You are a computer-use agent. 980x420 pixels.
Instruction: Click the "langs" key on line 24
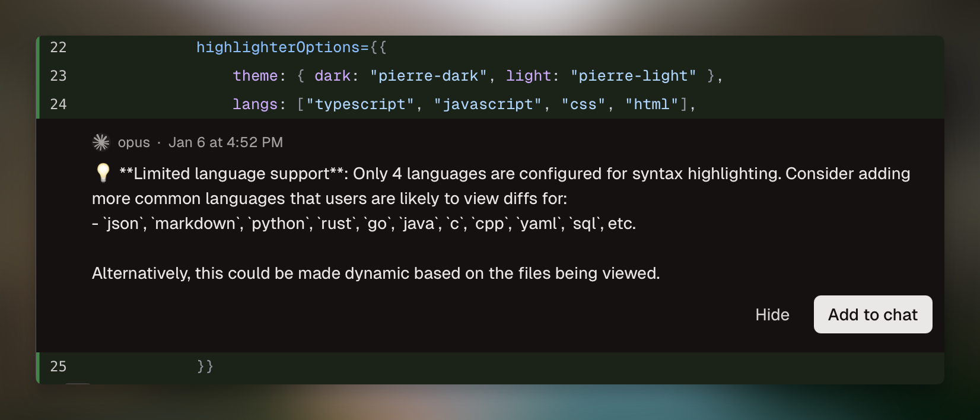point(255,104)
